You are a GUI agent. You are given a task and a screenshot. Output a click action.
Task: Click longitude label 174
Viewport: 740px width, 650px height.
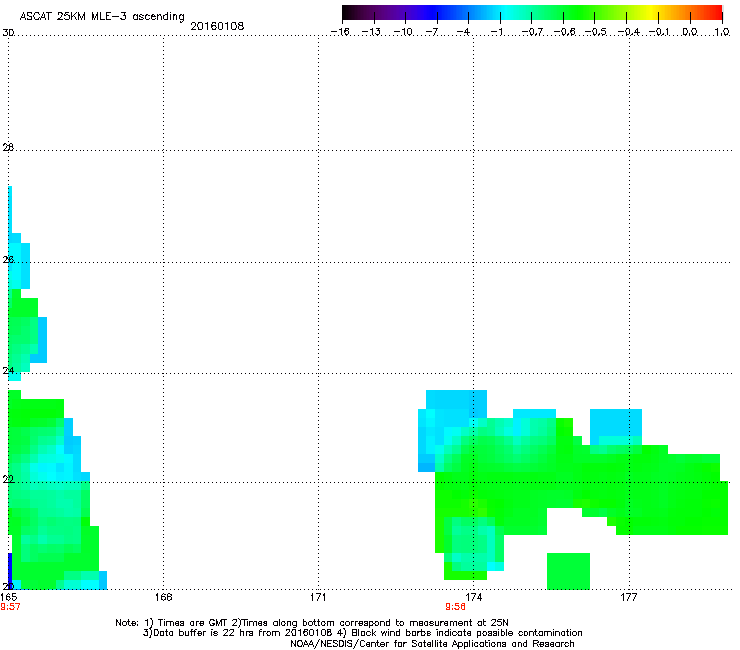(x=474, y=597)
